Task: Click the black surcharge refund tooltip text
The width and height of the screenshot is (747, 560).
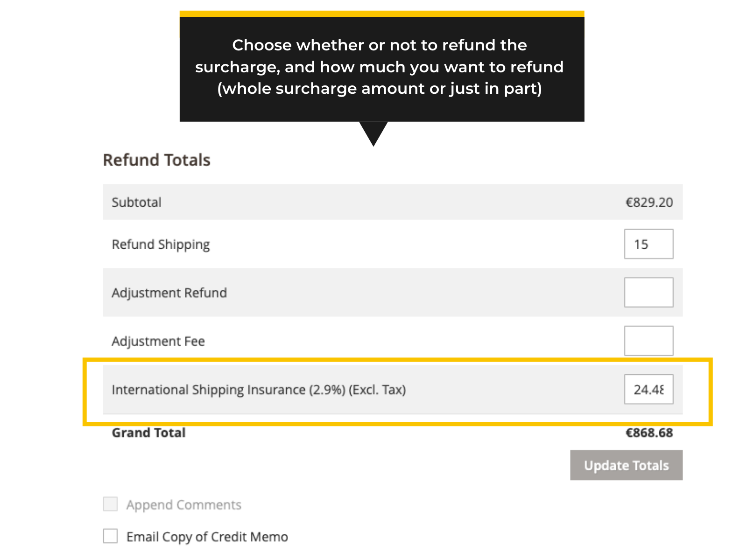Action: click(x=379, y=67)
